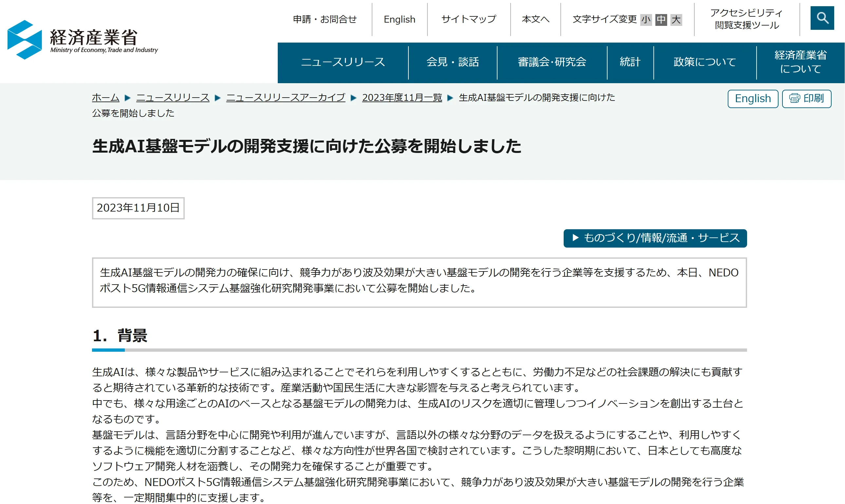Open the 審議会・研究会 menu
Viewport: 845px width, 504px height.
tap(552, 63)
